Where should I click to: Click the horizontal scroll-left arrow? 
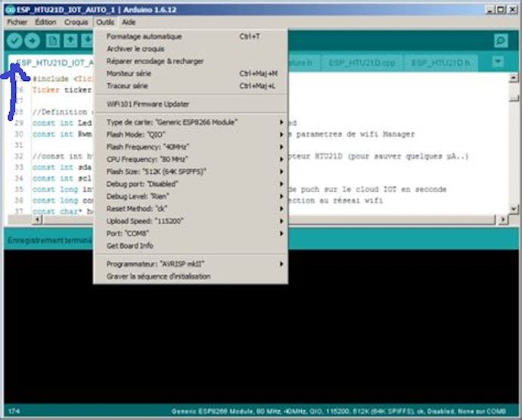coord(37,219)
